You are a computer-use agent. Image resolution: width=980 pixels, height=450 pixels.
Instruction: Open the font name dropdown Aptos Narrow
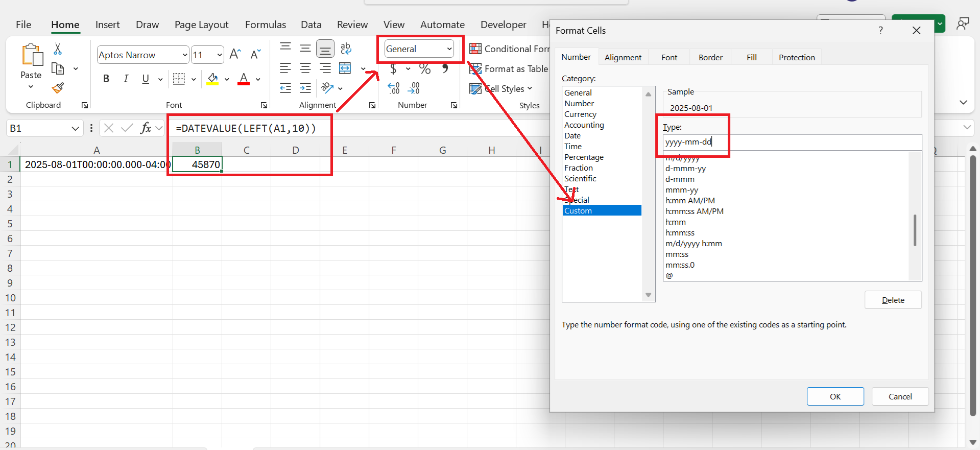coord(185,55)
